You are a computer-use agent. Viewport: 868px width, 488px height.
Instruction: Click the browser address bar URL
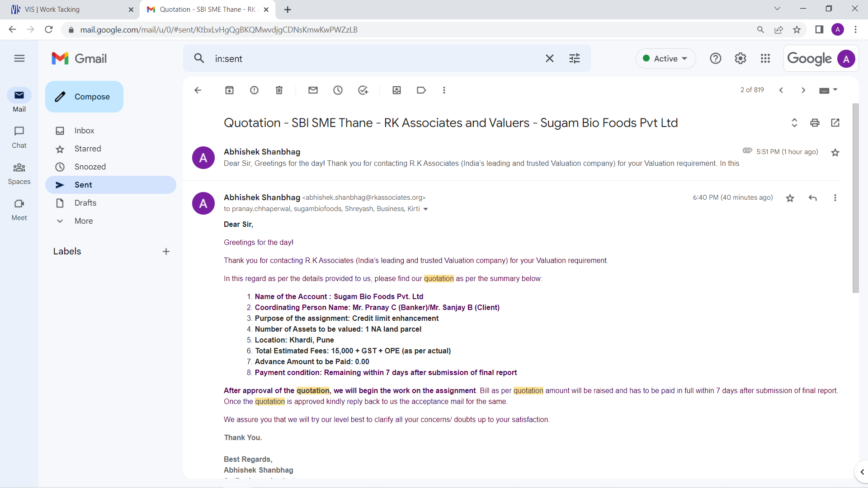pos(219,30)
